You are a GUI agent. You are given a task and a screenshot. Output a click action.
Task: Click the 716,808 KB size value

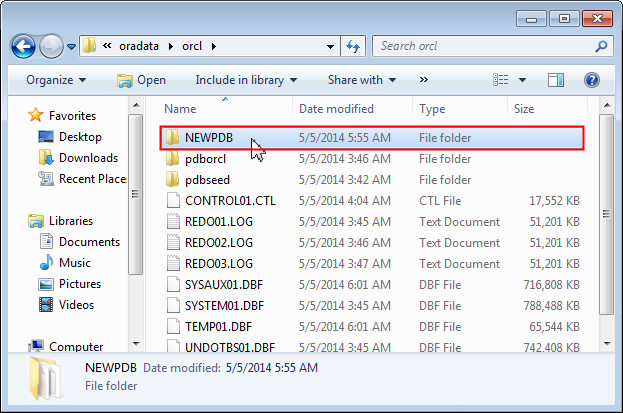tap(551, 285)
